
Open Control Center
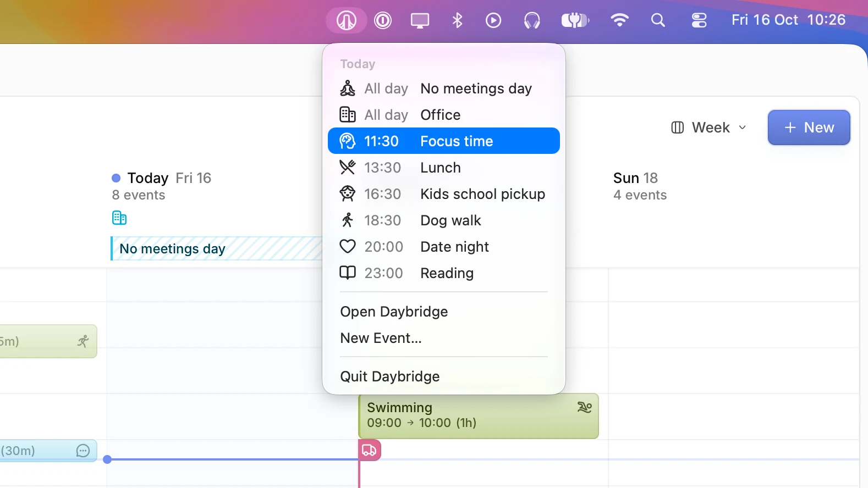tap(699, 21)
